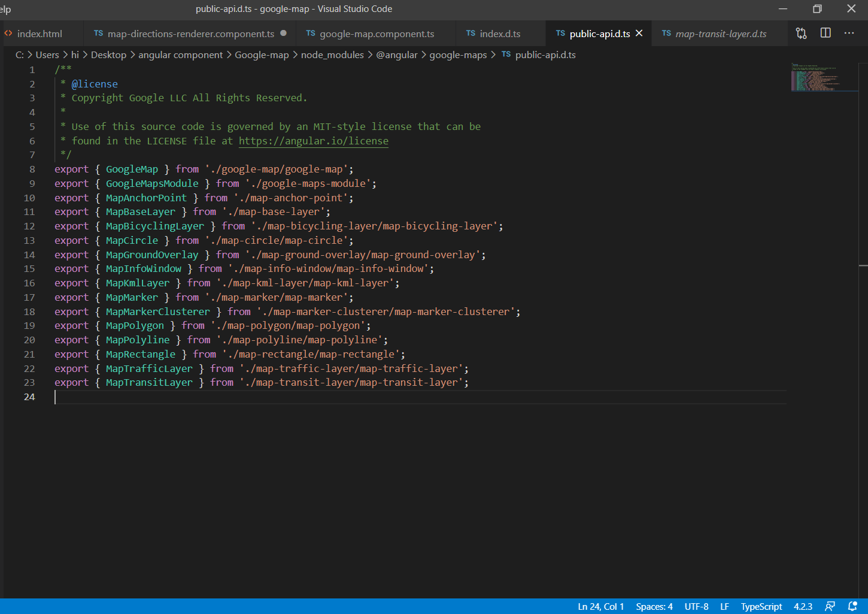Viewport: 868px width, 614px height.
Task: Open the node_modules breadcrumb picker
Action: pos(332,55)
